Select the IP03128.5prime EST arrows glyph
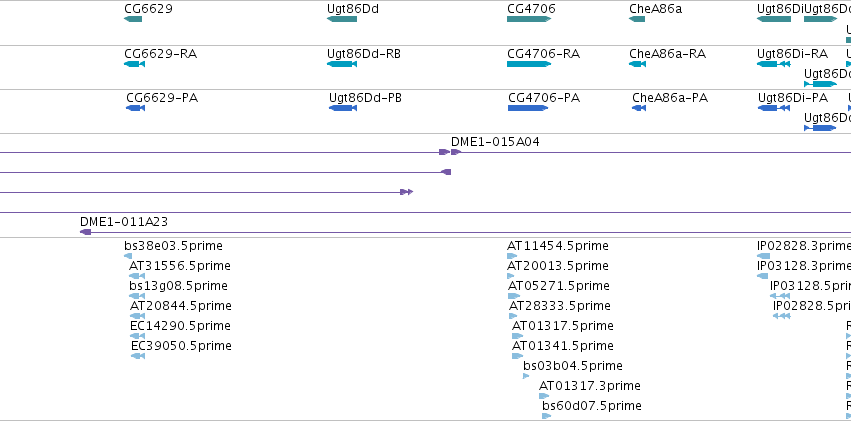 point(780,296)
